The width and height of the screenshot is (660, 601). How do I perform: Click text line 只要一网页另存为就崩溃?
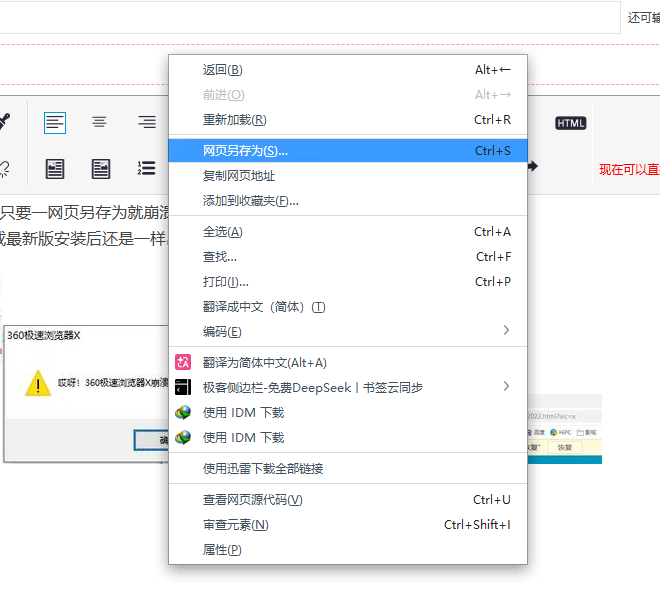[x=84, y=213]
